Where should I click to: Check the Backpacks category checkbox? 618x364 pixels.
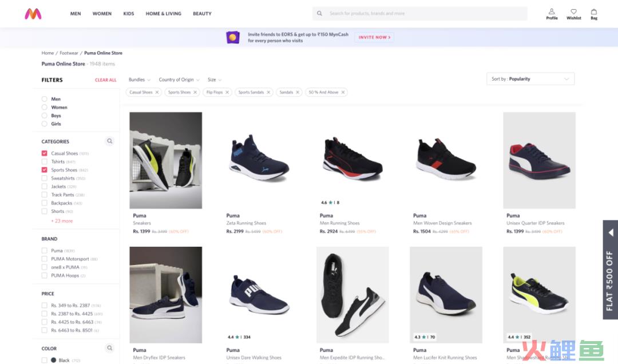coord(45,203)
